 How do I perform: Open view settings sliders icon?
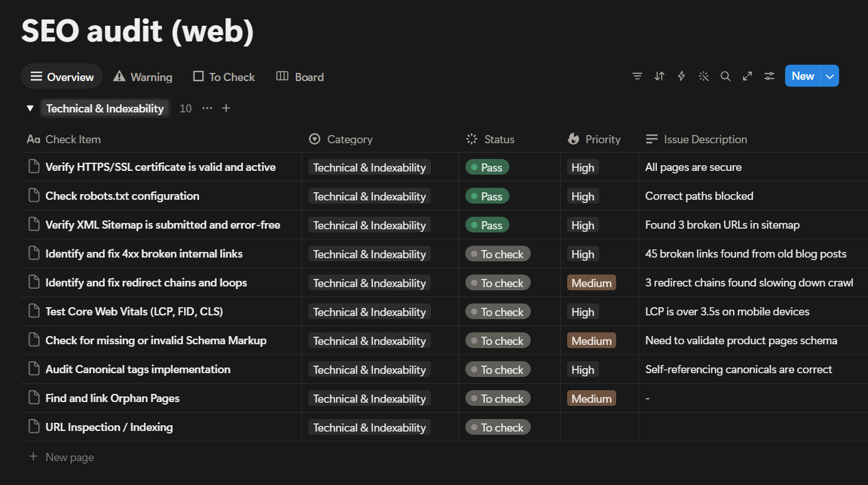coord(769,76)
